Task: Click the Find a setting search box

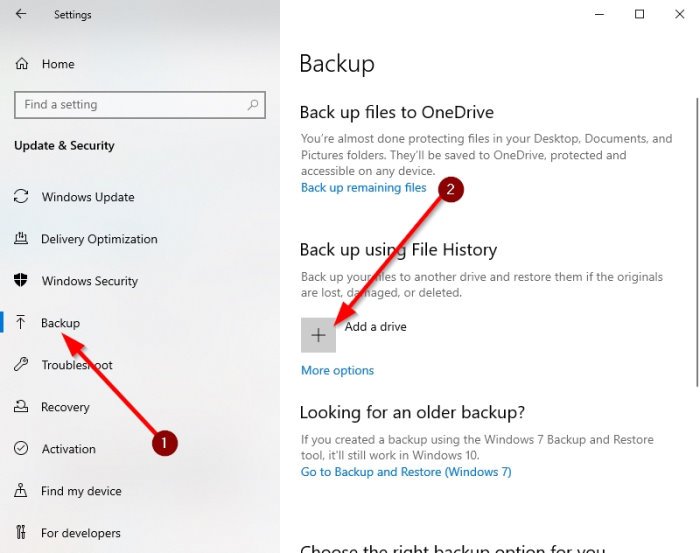Action: 140,105
